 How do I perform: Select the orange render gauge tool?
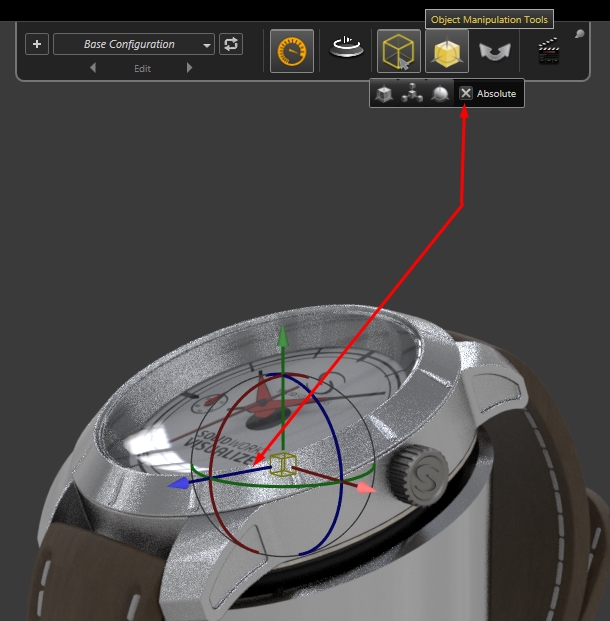(291, 51)
